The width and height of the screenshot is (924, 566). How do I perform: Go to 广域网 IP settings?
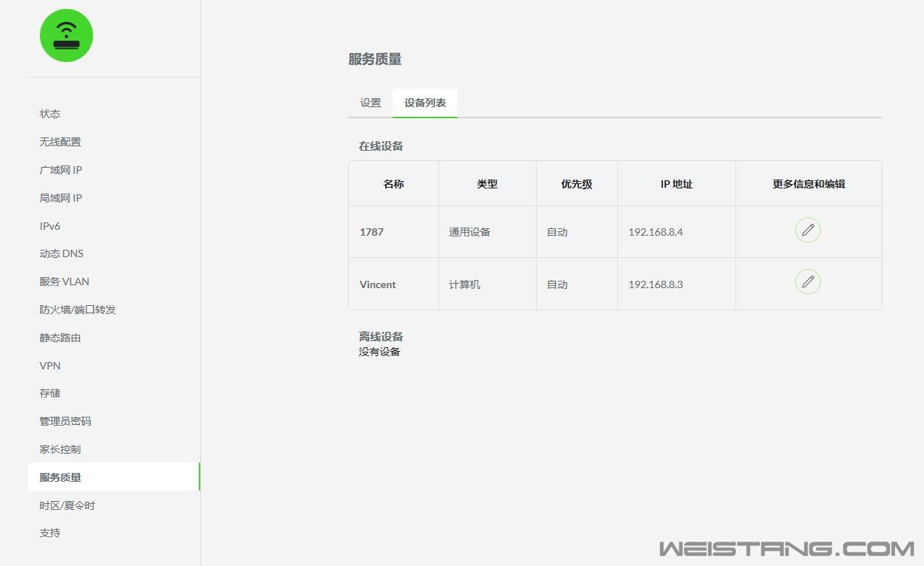pyautogui.click(x=61, y=170)
